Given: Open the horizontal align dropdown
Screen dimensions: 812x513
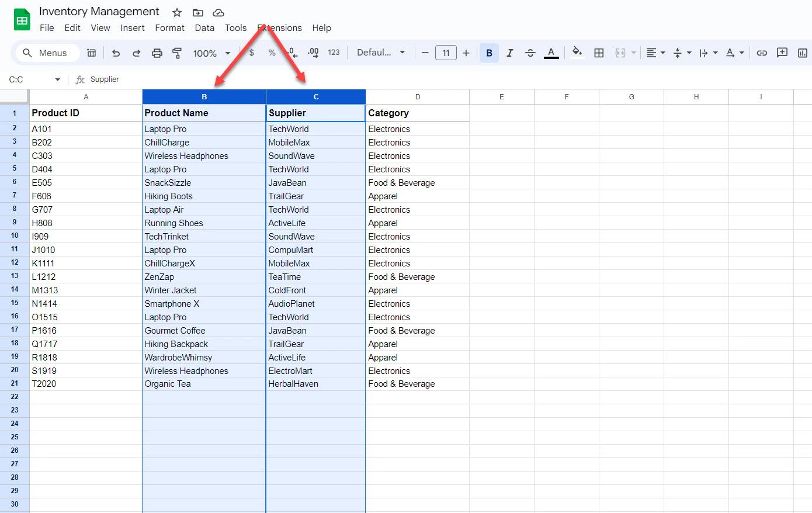Looking at the screenshot, I should click(x=655, y=53).
